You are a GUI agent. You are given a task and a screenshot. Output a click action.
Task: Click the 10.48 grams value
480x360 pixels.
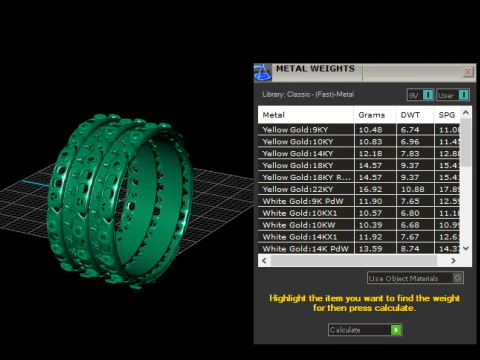coord(370,130)
